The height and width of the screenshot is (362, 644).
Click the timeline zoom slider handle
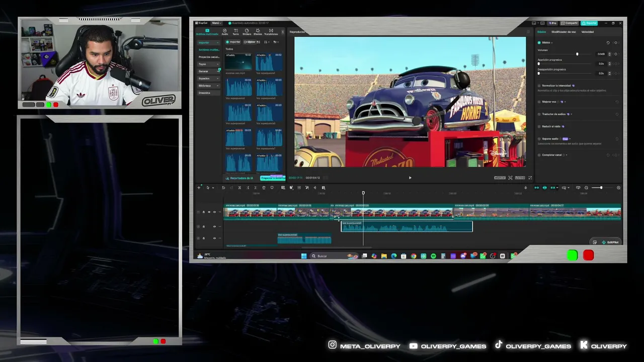[601, 188]
